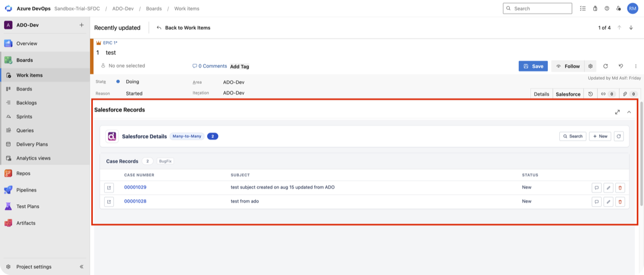Open comments for case 00001029

pos(596,187)
